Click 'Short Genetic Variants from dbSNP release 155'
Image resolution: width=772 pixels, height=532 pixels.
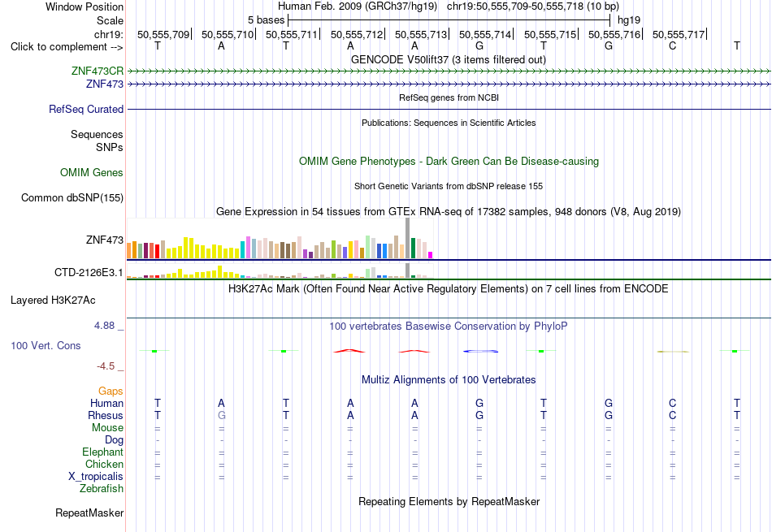449,186
